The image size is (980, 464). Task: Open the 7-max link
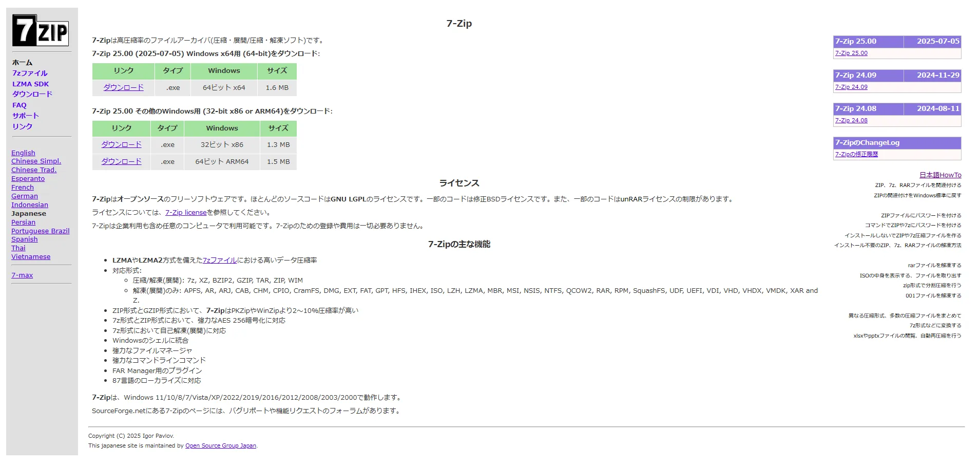[x=22, y=275]
